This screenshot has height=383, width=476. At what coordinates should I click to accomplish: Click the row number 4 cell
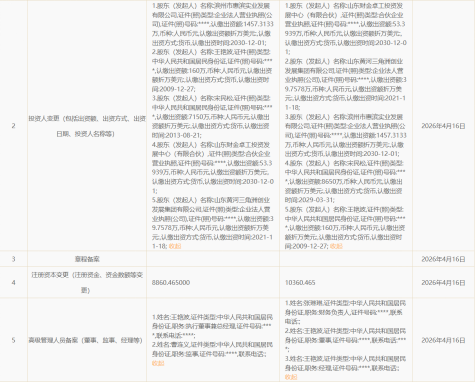[x=14, y=283]
